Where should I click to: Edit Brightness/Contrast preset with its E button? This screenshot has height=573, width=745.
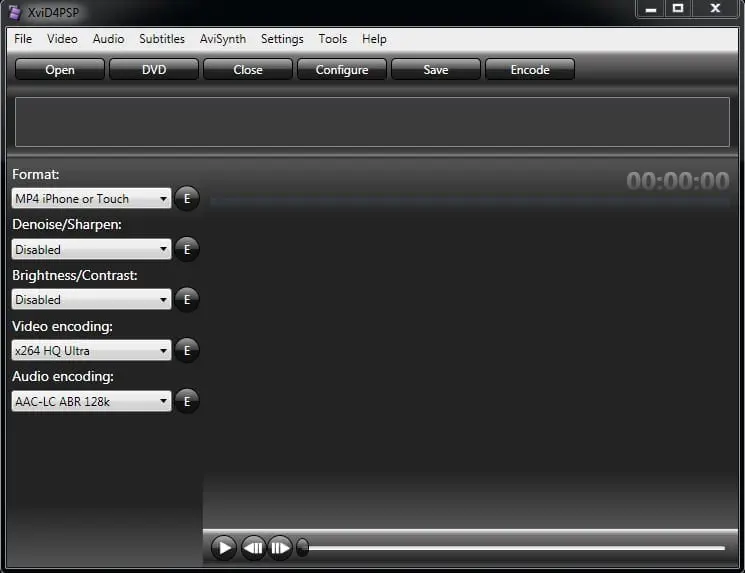(x=187, y=300)
